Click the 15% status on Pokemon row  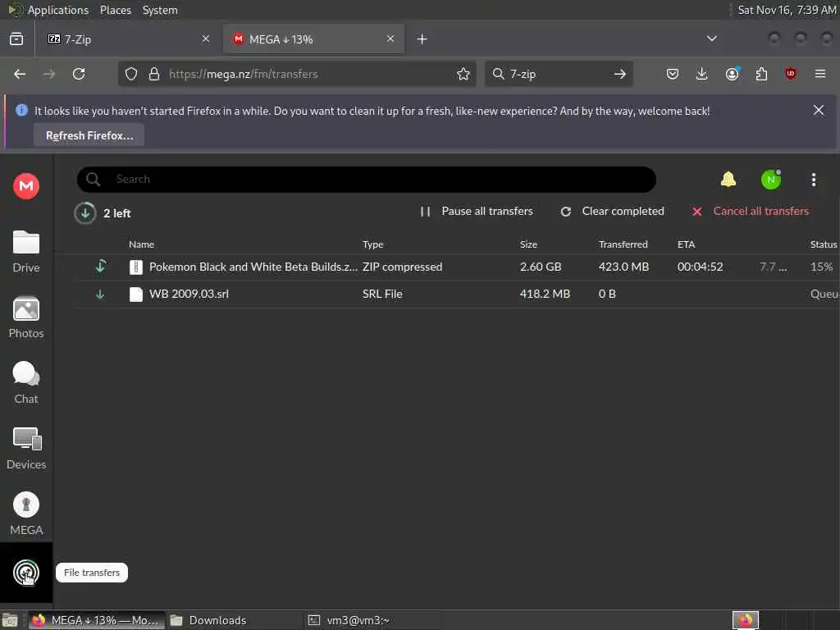click(x=821, y=267)
